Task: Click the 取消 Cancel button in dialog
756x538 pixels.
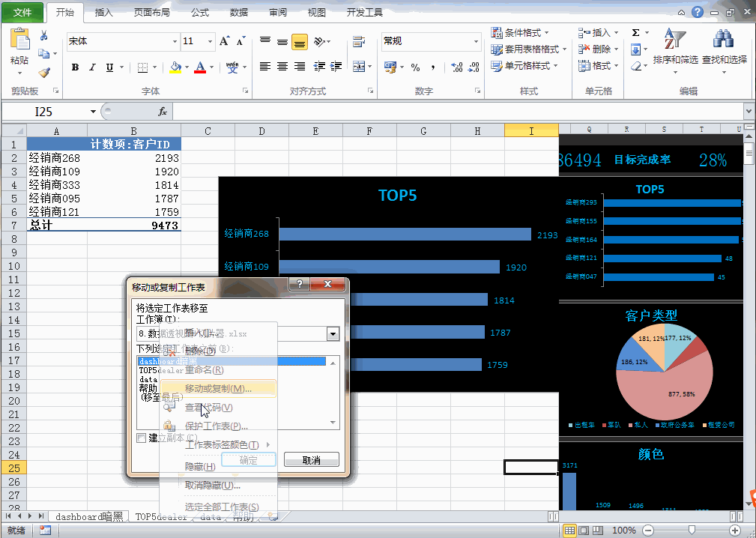Action: click(x=312, y=460)
